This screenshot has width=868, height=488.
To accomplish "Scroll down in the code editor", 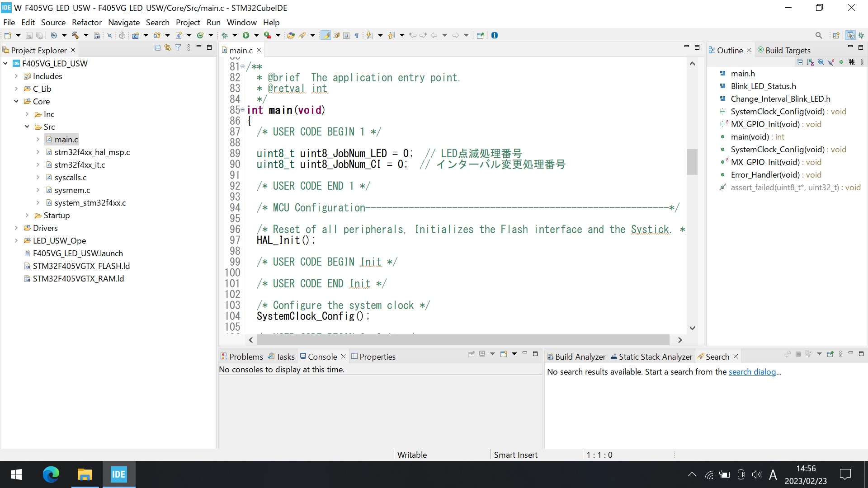I will (692, 328).
